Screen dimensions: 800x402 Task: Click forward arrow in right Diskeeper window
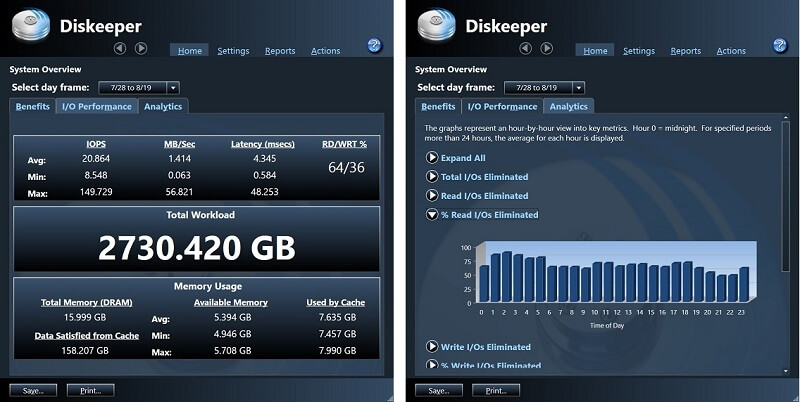(546, 48)
